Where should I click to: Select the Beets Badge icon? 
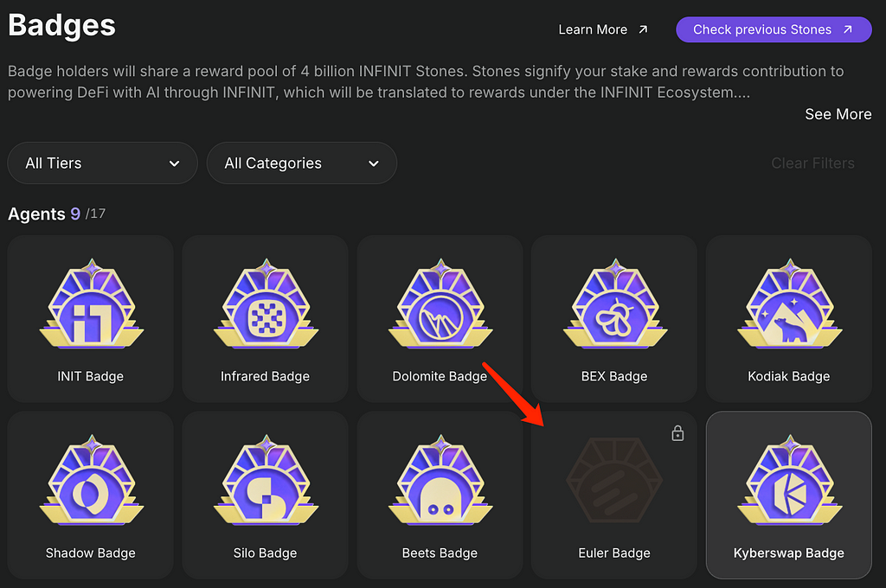click(x=440, y=480)
